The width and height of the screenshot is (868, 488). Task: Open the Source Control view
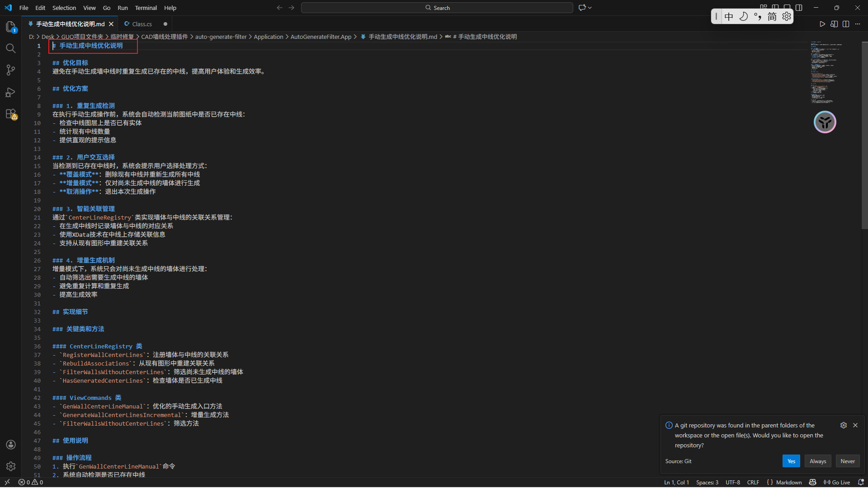(x=11, y=70)
